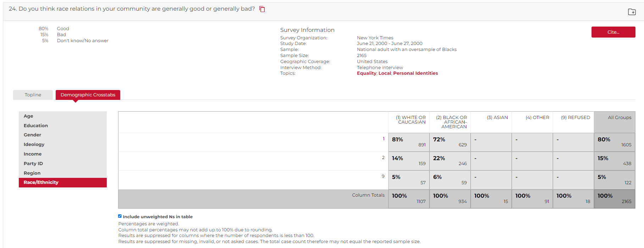Select the Demographic Crosstabs tab
Viewport: 644px width, 248px height.
click(88, 95)
